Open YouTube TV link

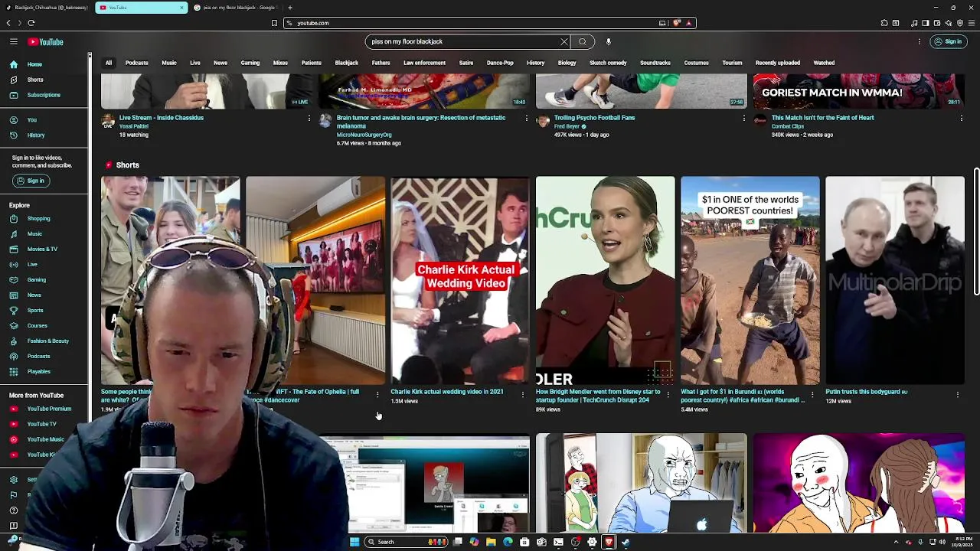(44, 424)
